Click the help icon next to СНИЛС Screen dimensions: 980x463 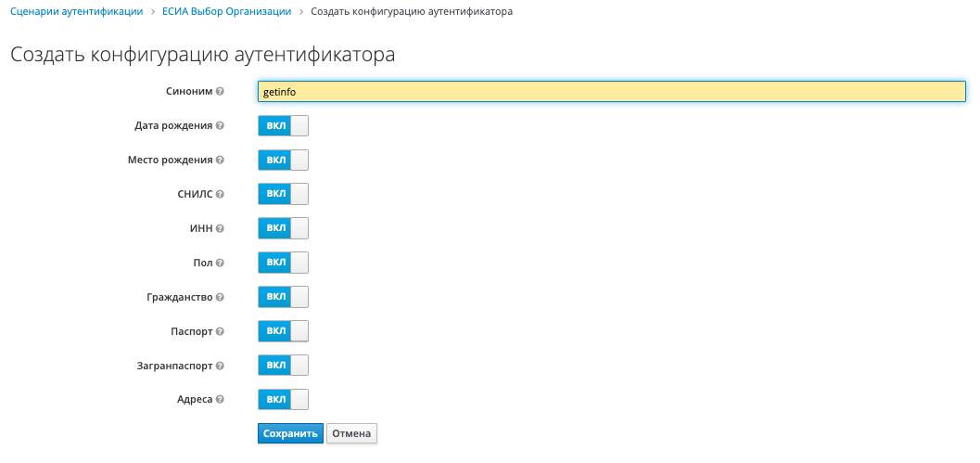(220, 195)
